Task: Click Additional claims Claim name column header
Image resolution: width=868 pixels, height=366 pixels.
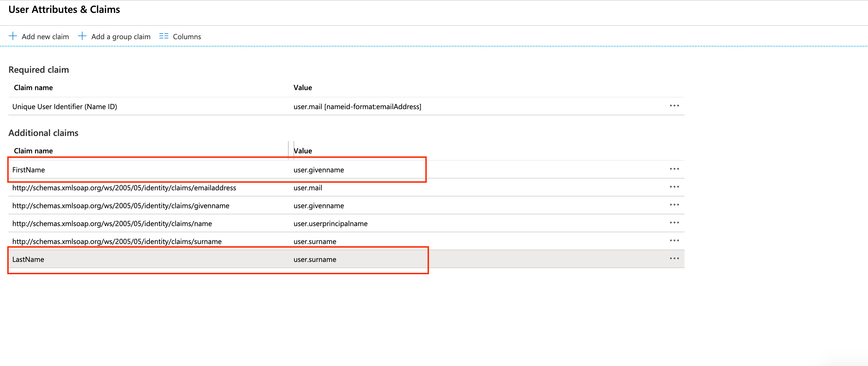Action: pos(33,151)
